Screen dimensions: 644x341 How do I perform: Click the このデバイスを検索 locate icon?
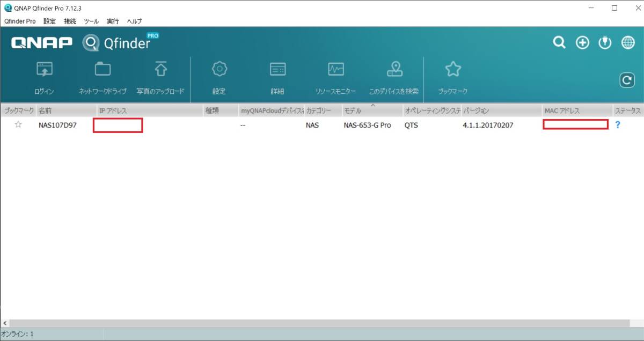394,69
